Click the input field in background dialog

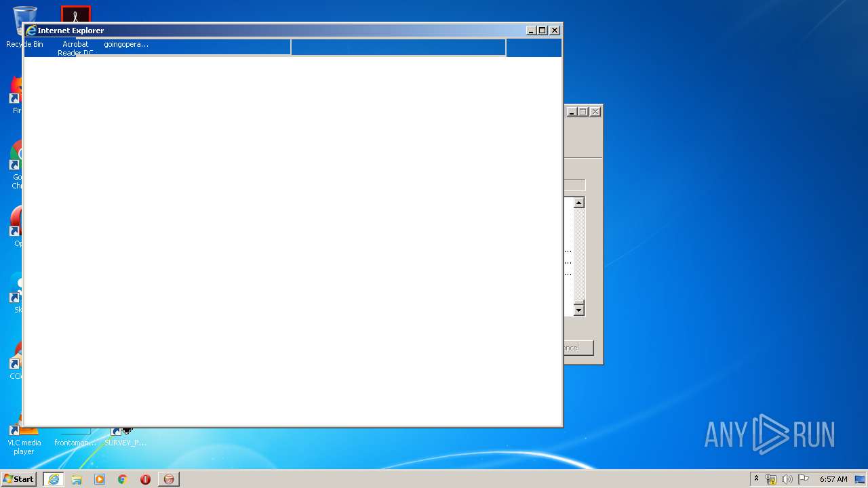tap(574, 185)
